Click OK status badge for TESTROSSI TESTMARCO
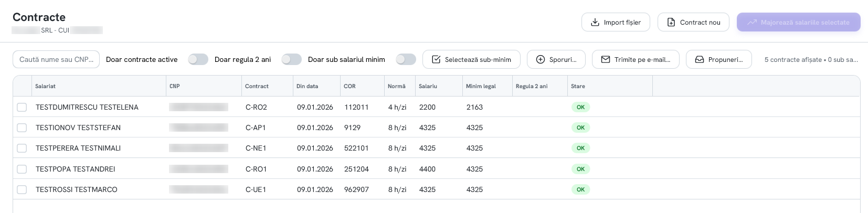The image size is (868, 213). point(580,189)
